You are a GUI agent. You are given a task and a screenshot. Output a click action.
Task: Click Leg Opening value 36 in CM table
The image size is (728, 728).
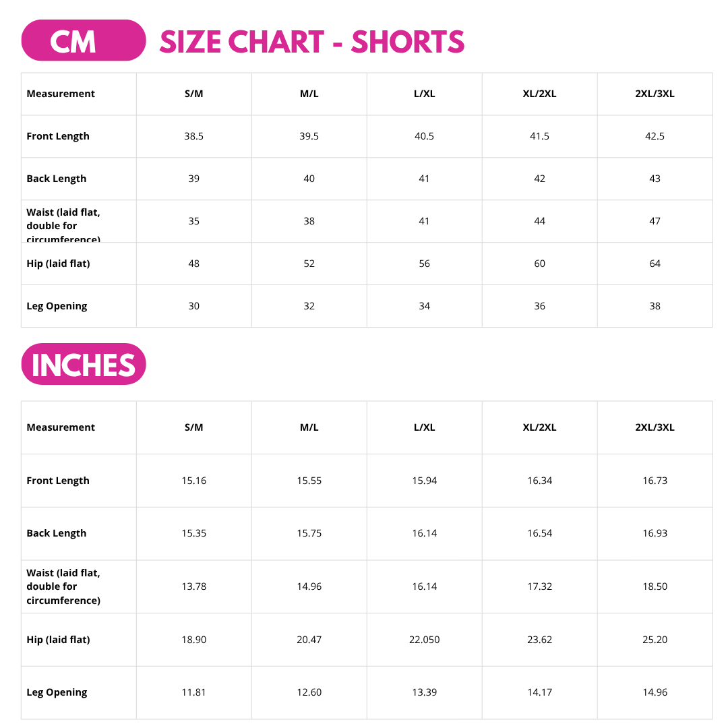[539, 306]
